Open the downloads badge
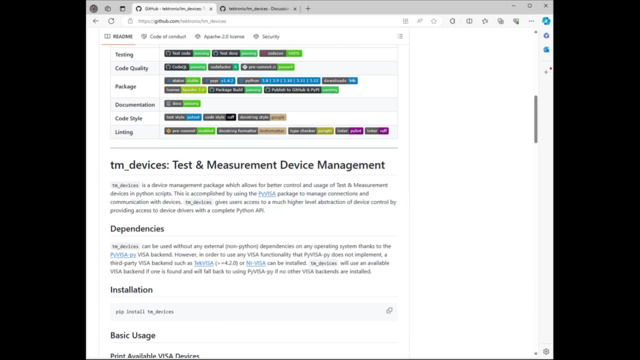This screenshot has width=640, height=360. coord(340,80)
